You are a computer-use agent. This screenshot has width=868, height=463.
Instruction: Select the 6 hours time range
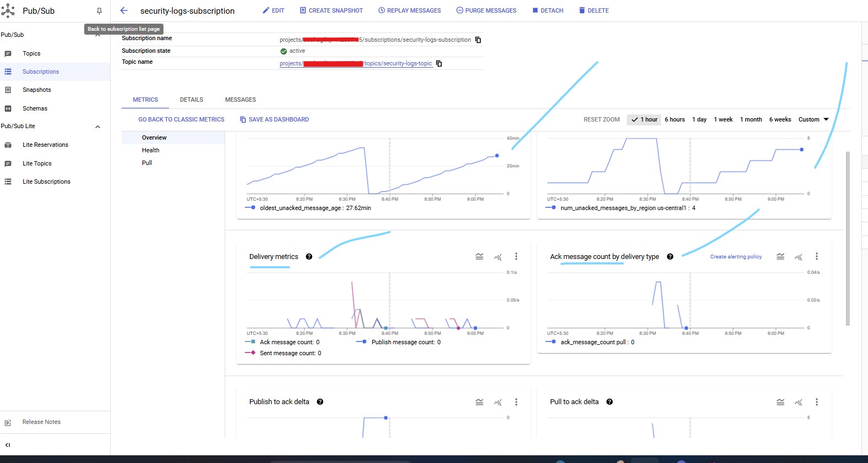(x=675, y=119)
